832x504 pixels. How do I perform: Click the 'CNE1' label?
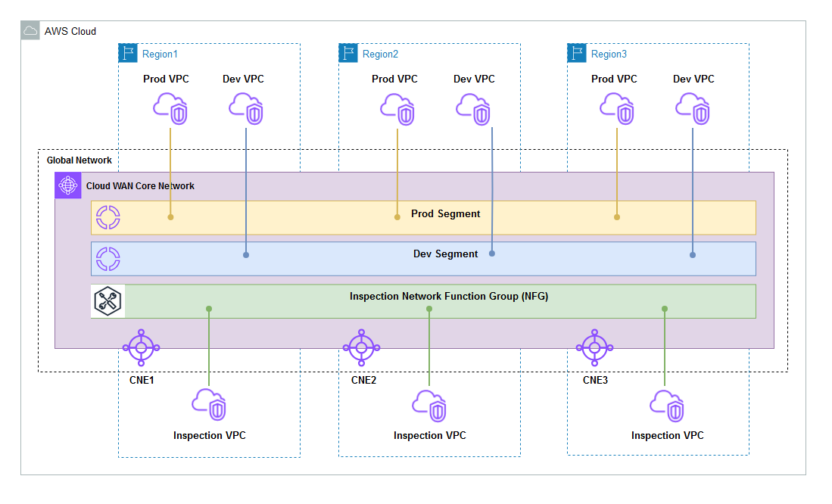click(142, 380)
